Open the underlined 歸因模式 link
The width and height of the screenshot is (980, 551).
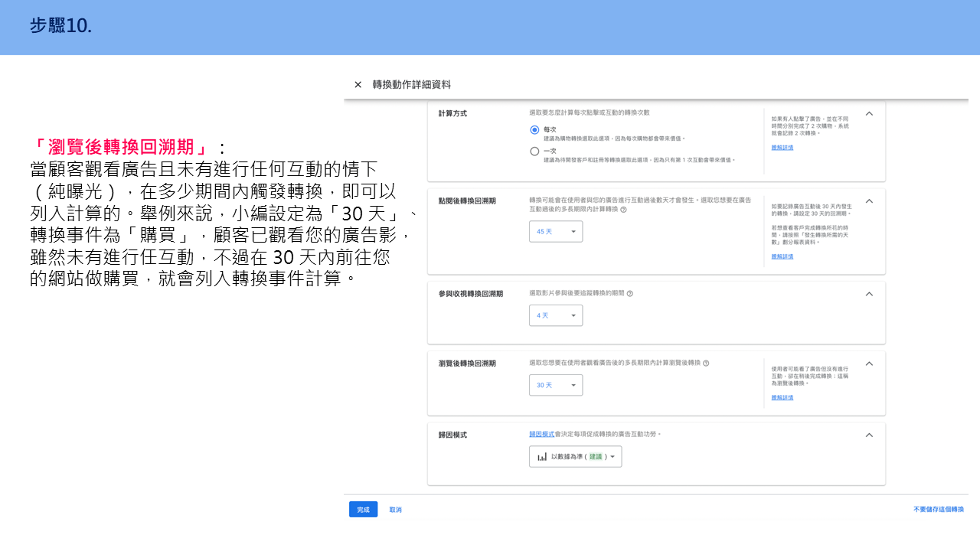coord(541,434)
